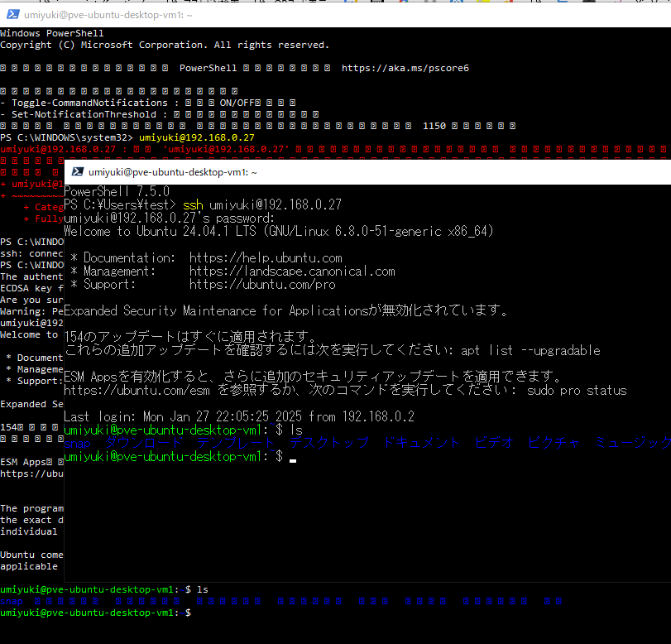Click the 'Expanded Security Maintenance for Applications' line in the front window
The image size is (671, 644).
point(286,310)
